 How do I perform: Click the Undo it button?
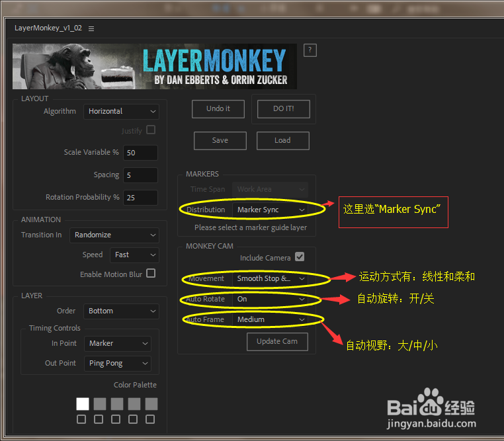pyautogui.click(x=218, y=109)
